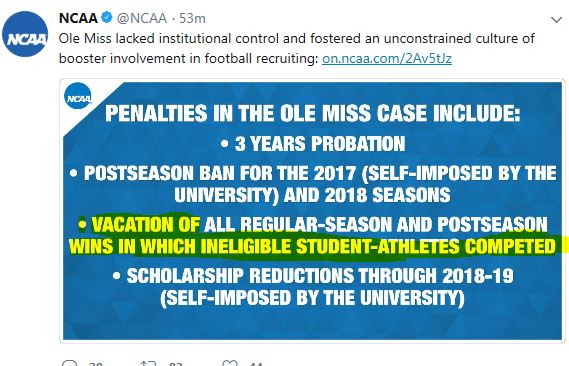Click the yellow highlighted 'VACATION OF' text

coord(146,225)
